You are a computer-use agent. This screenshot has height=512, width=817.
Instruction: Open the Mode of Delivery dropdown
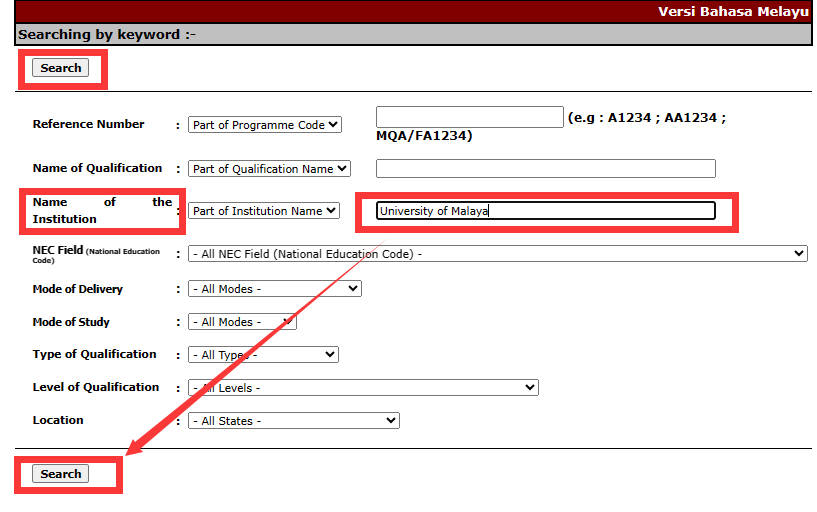click(x=275, y=289)
